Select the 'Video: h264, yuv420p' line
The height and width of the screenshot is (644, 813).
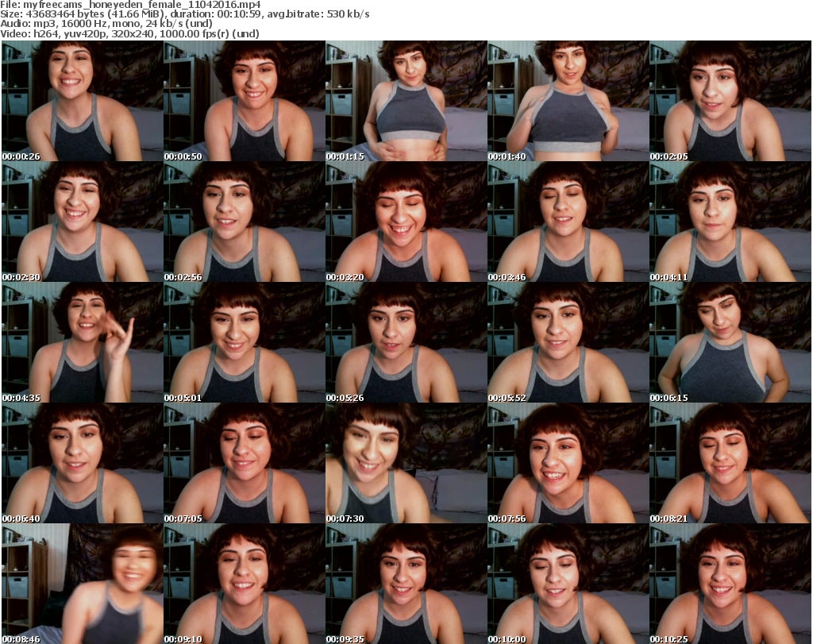click(129, 33)
